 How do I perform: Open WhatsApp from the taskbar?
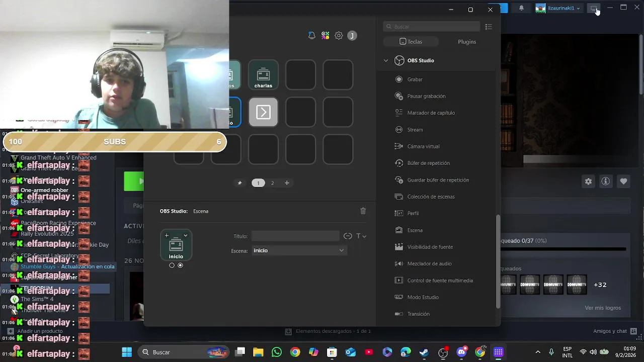click(x=277, y=352)
